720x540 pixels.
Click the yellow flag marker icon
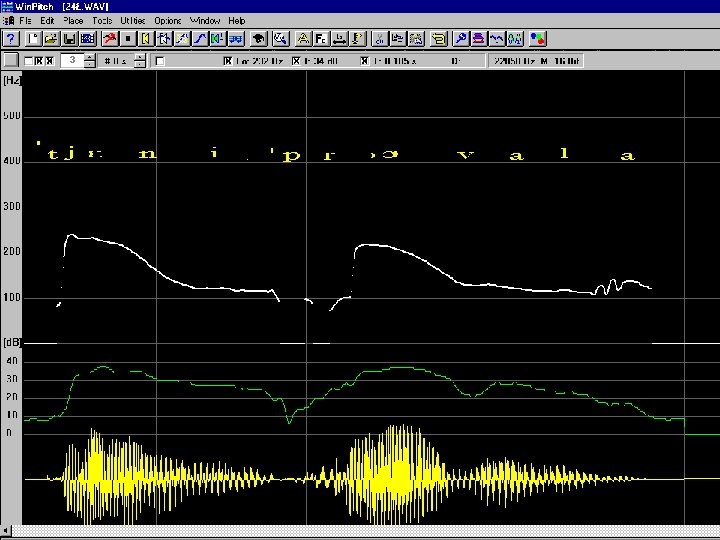357,39
